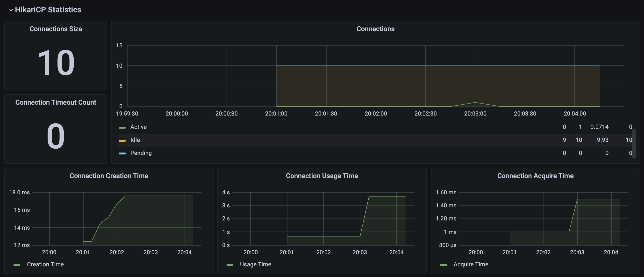Click the Active series green color swatch
Viewport: 644px width, 277px height.
(x=122, y=127)
